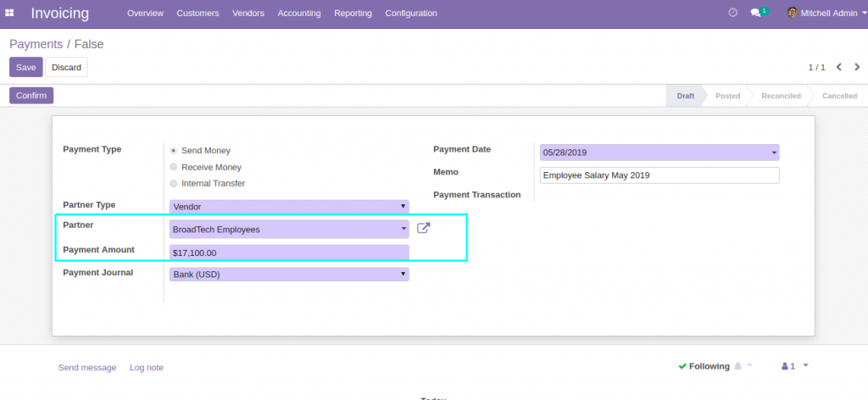Open the BroadTech Employees external link icon
868x400 pixels.
[x=424, y=228]
